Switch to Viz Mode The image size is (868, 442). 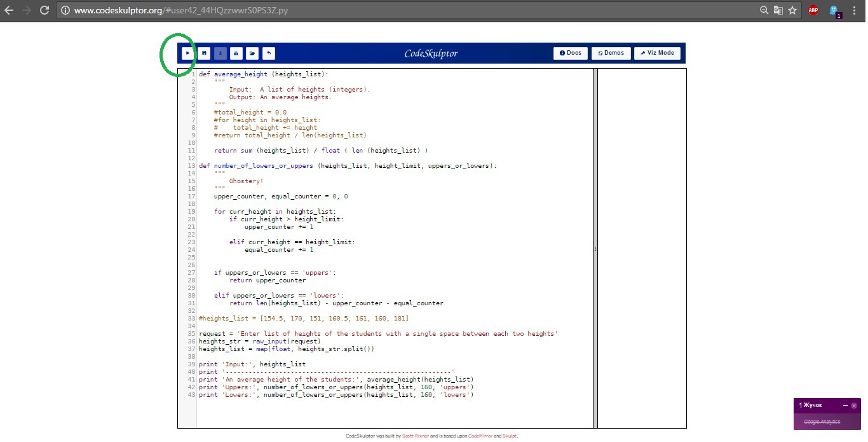click(657, 53)
